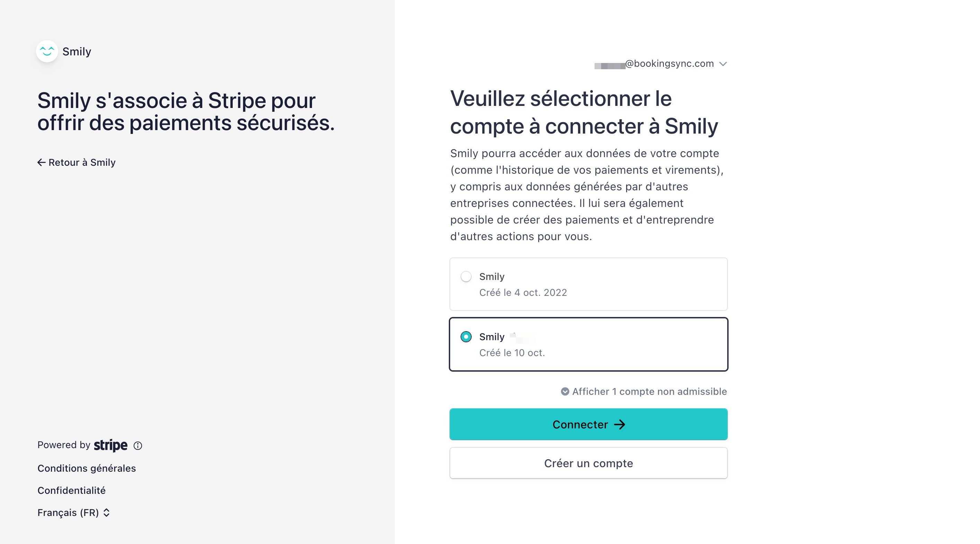
Task: Click the chevron arrow next to the email
Action: pos(723,64)
